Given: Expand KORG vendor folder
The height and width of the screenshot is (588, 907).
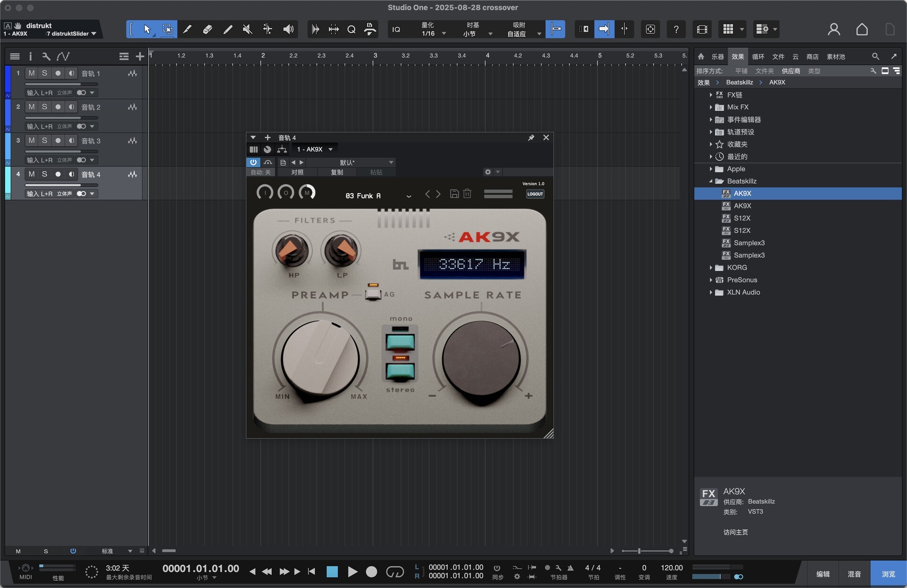Looking at the screenshot, I should coord(710,267).
